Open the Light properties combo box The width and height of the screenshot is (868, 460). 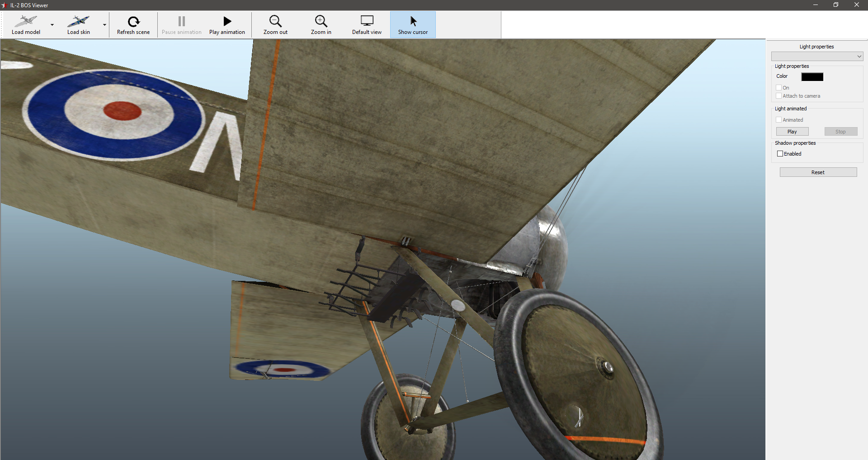(817, 56)
